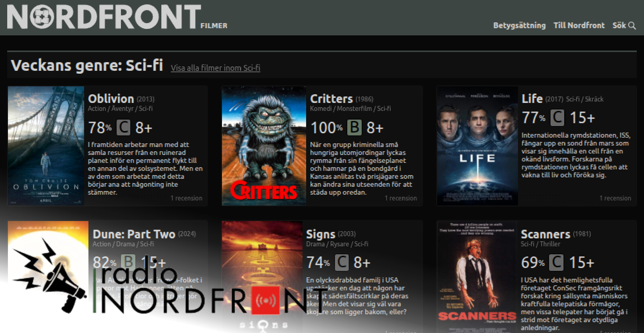644x333 pixels.
Task: Open the '1 recension' link under Life
Action: pyautogui.click(x=615, y=198)
